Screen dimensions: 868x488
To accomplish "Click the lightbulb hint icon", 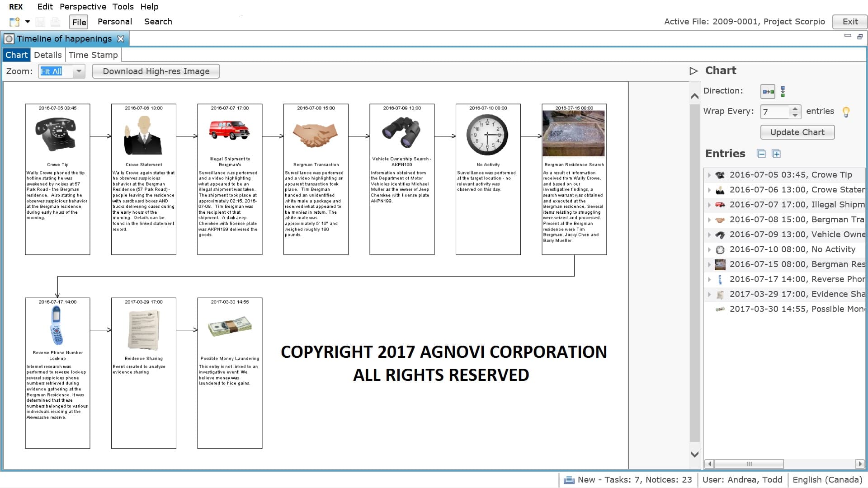I will pos(846,112).
